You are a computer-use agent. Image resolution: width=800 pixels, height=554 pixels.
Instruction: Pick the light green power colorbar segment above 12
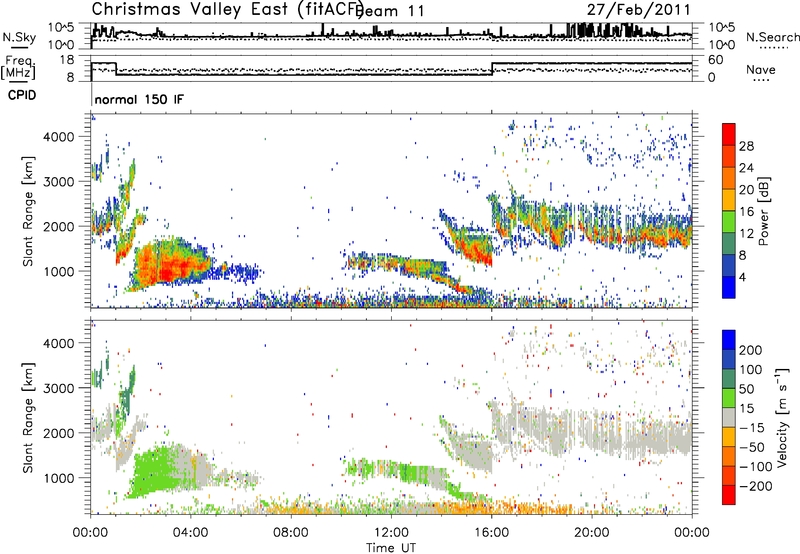pos(729,222)
